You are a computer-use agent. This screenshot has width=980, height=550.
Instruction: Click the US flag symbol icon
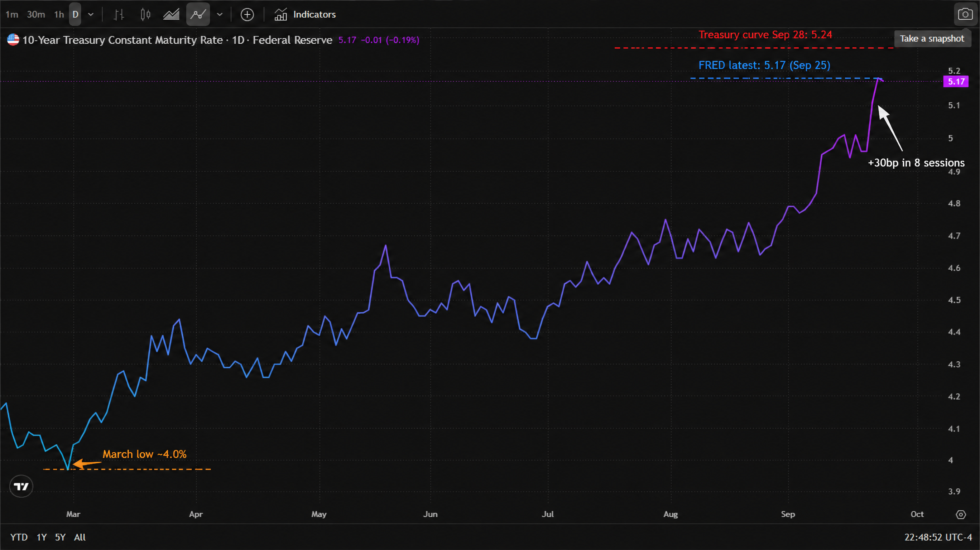point(13,39)
